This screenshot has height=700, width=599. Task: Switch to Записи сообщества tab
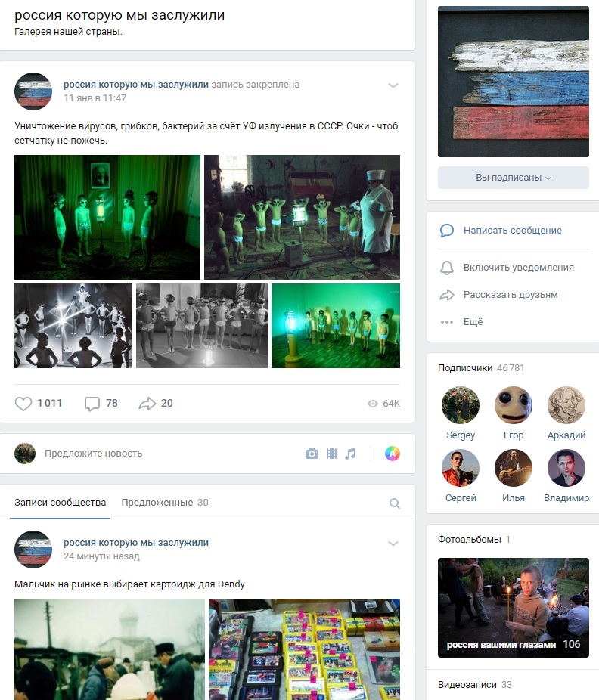click(x=60, y=503)
